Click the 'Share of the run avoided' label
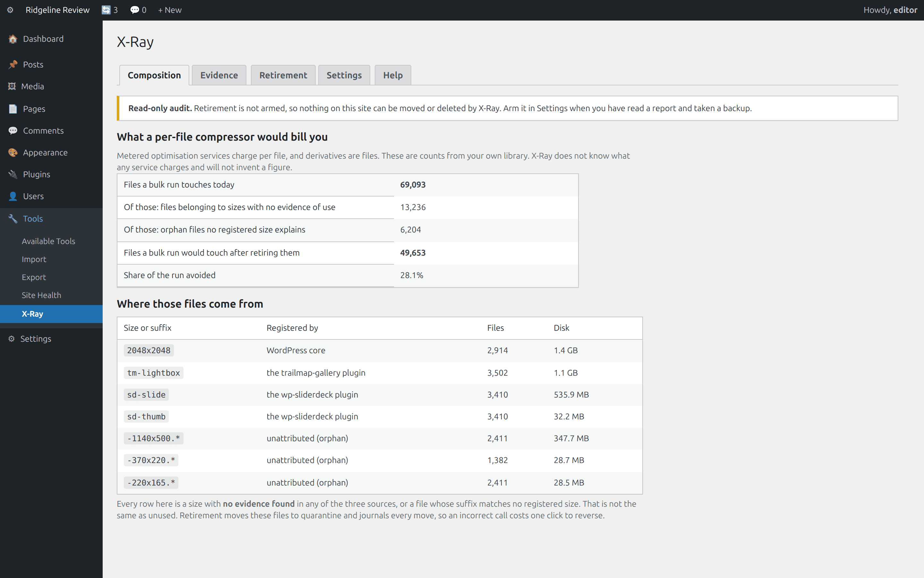The height and width of the screenshot is (578, 924). point(169,275)
